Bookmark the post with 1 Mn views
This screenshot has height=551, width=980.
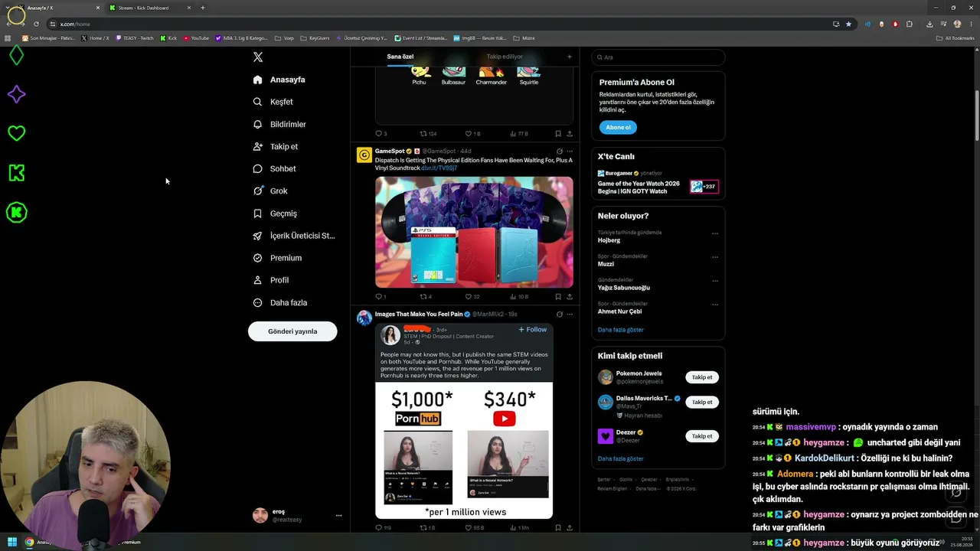click(558, 527)
